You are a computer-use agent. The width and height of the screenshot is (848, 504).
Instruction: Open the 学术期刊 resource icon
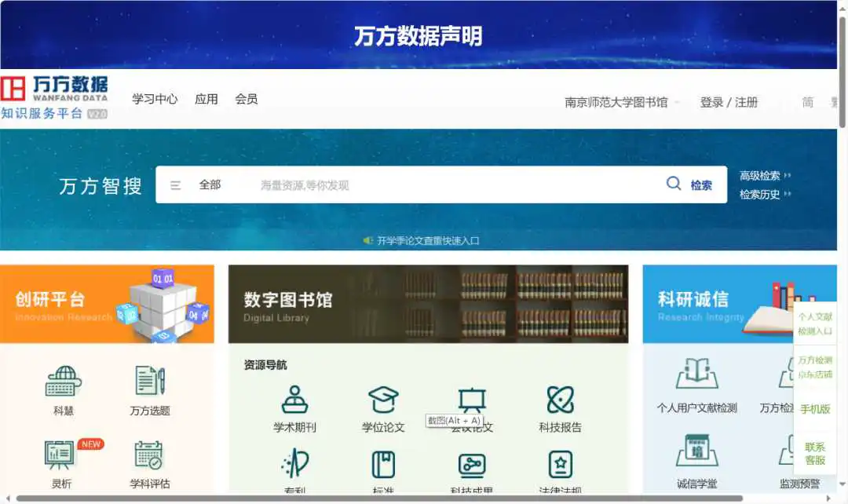tap(294, 400)
